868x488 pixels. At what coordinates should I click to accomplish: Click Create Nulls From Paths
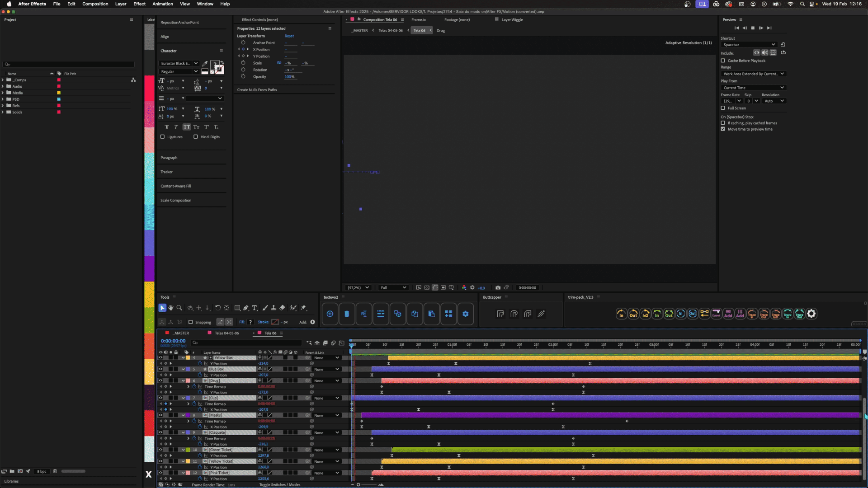coord(257,89)
